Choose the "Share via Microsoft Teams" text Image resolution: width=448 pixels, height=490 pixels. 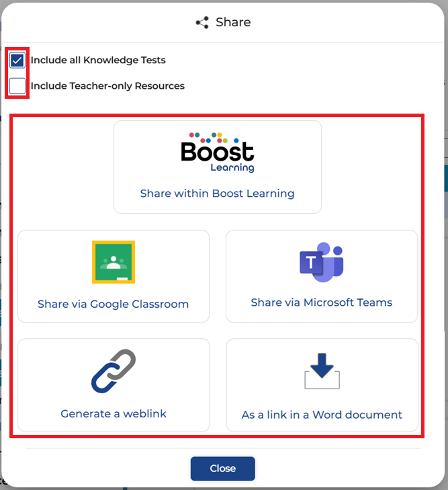[321, 302]
